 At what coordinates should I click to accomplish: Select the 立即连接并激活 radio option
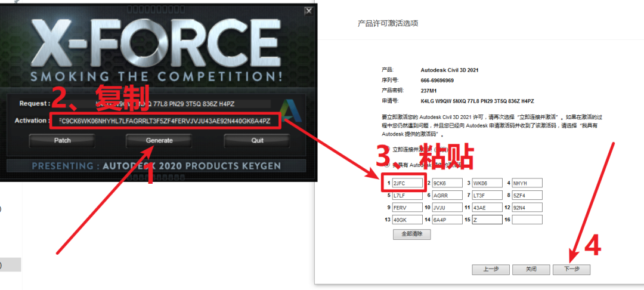pyautogui.click(x=387, y=149)
